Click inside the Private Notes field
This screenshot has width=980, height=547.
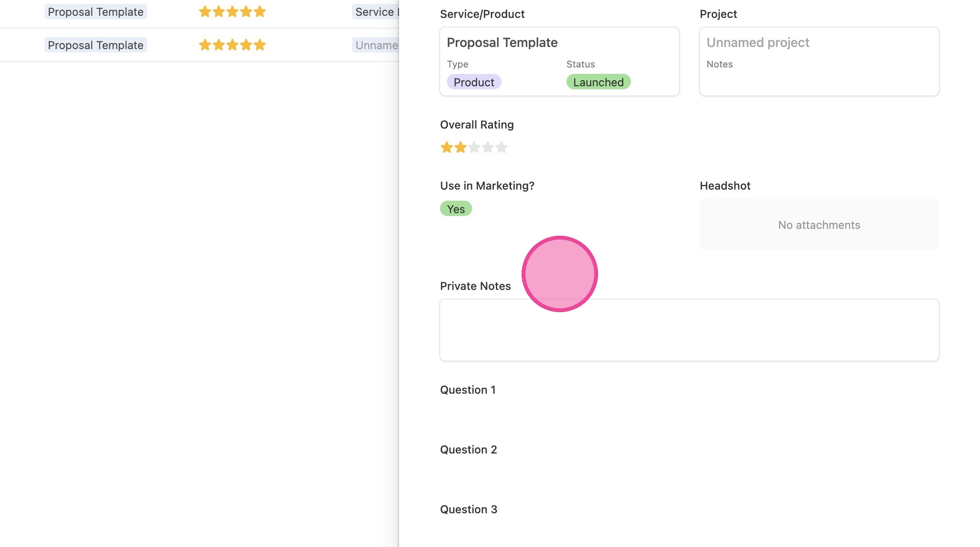point(689,330)
